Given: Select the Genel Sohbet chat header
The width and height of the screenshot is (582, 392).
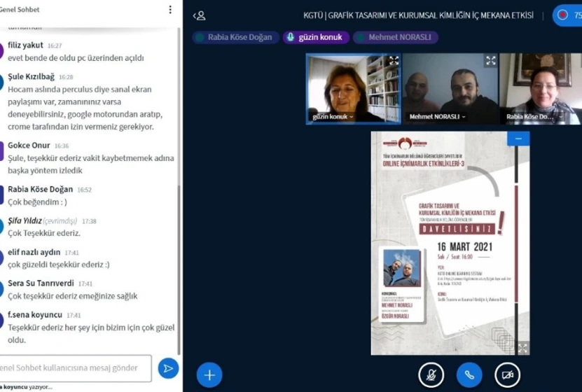Looking at the screenshot, I should pyautogui.click(x=20, y=10).
